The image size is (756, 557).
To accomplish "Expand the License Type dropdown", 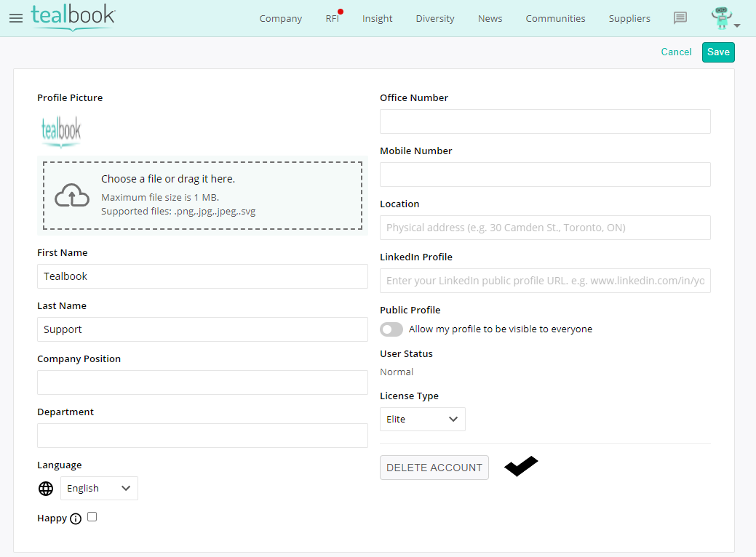I will pyautogui.click(x=422, y=419).
